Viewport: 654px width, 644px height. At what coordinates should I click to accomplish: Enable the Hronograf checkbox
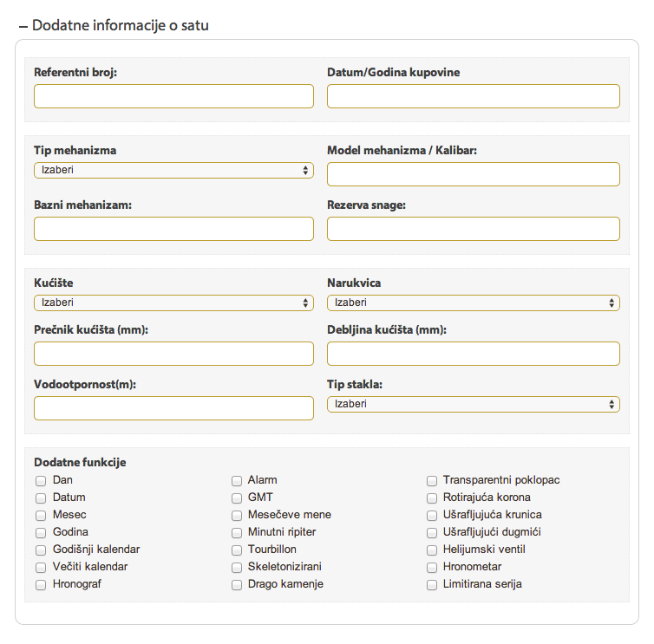(x=41, y=585)
